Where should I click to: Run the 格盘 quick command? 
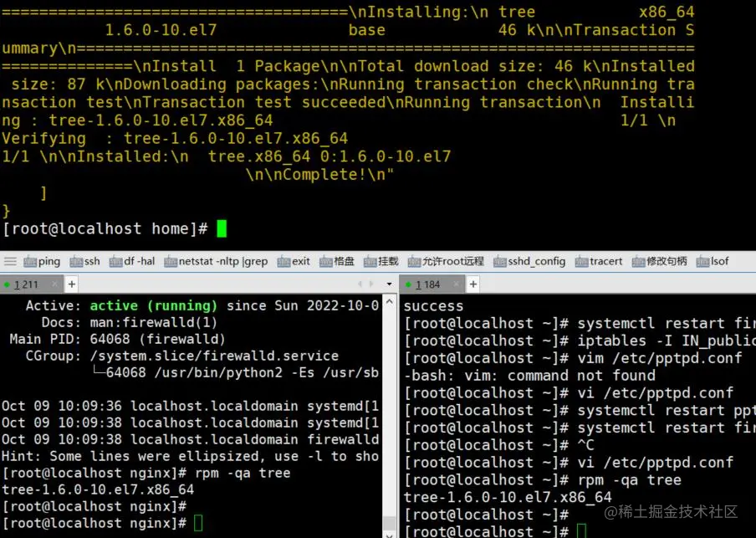click(x=336, y=262)
